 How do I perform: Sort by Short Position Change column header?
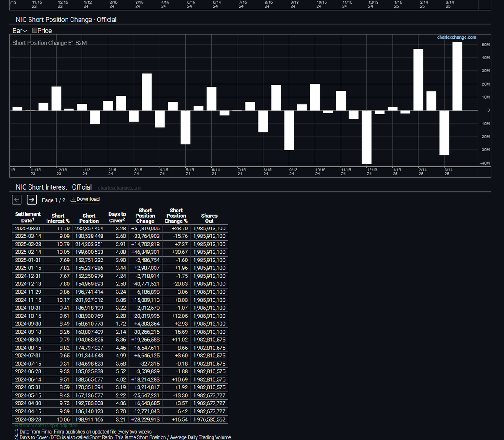145,216
